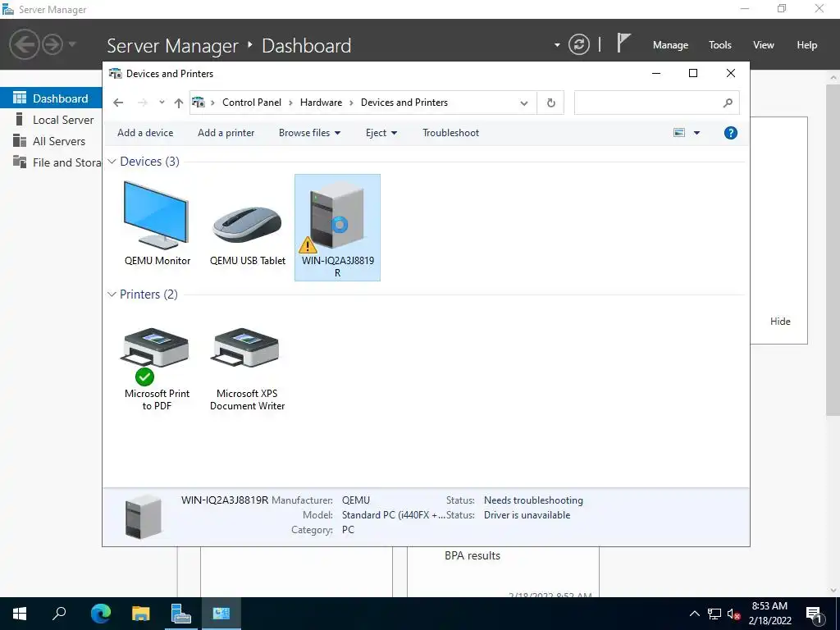
Task: Select Dashboard in Server Manager sidebar
Action: point(51,98)
